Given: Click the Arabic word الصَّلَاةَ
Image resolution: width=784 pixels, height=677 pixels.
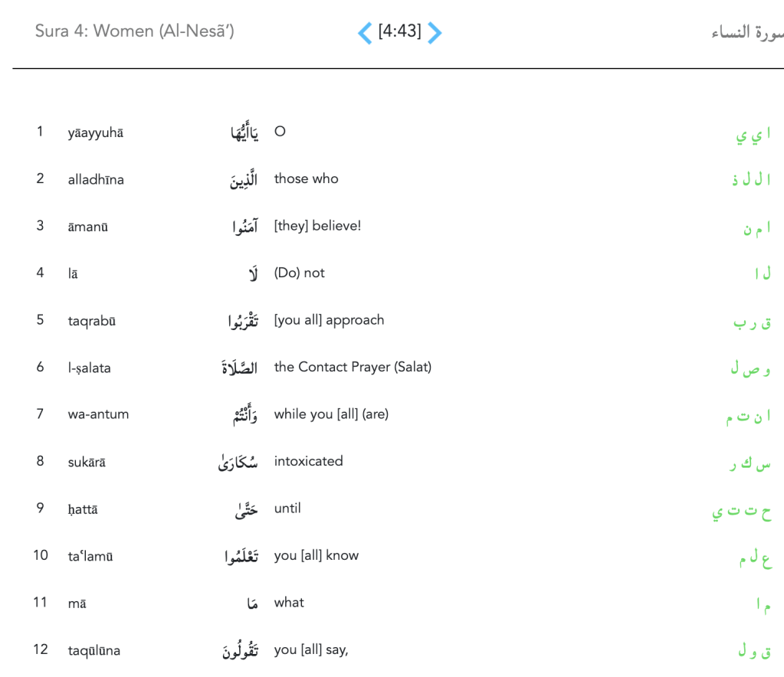Looking at the screenshot, I should (x=240, y=368).
